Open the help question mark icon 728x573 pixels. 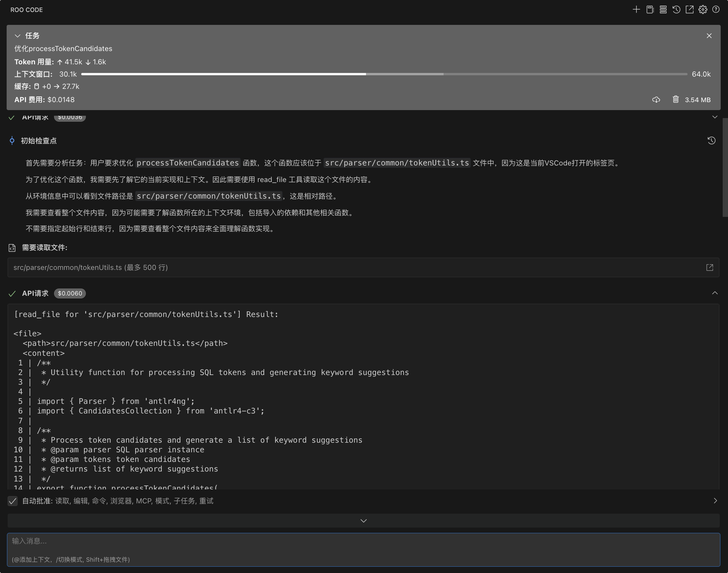point(716,9)
